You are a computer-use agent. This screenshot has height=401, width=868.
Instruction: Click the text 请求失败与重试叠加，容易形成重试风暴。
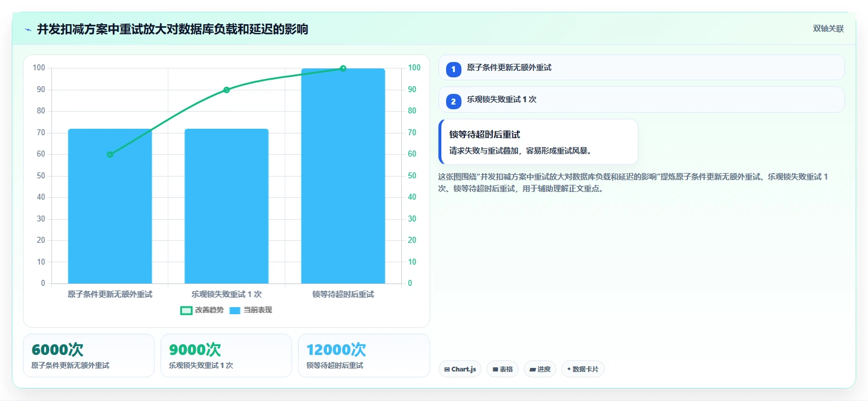click(520, 151)
